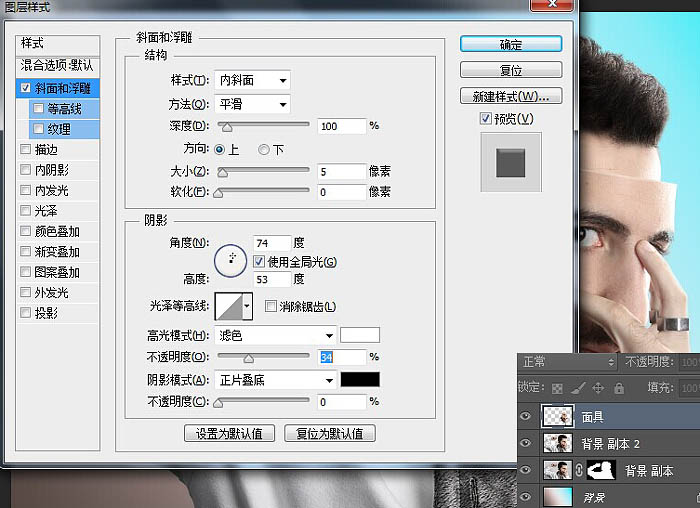Click the layer mask thumbnail of 背景 副本
Image resolution: width=700 pixels, height=508 pixels.
pos(600,470)
